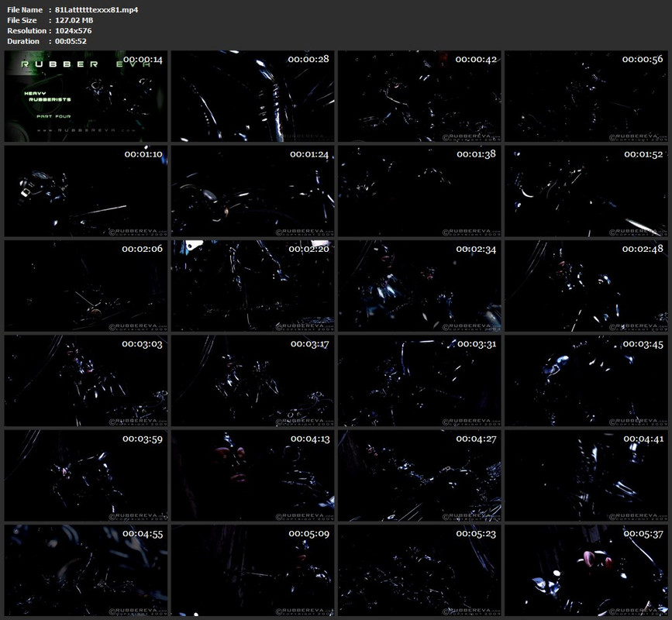The image size is (672, 620).
Task: Open the frame at 00:01:24
Action: (253, 191)
